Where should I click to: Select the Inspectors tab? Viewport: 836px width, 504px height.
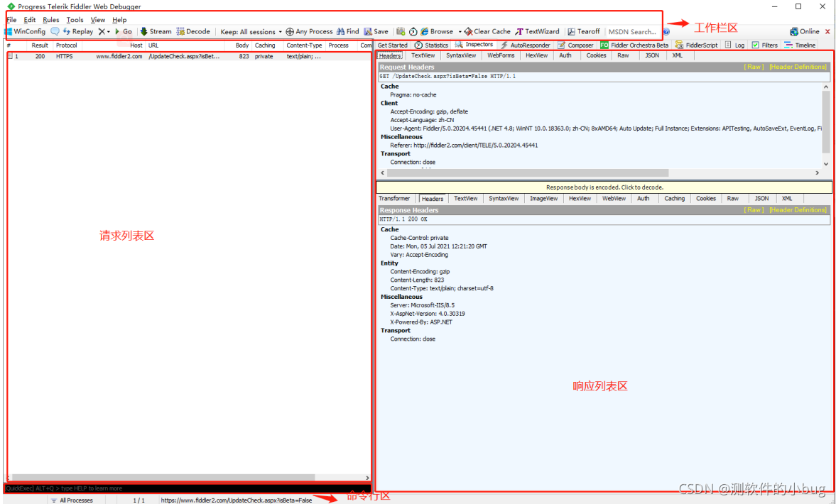coord(474,45)
